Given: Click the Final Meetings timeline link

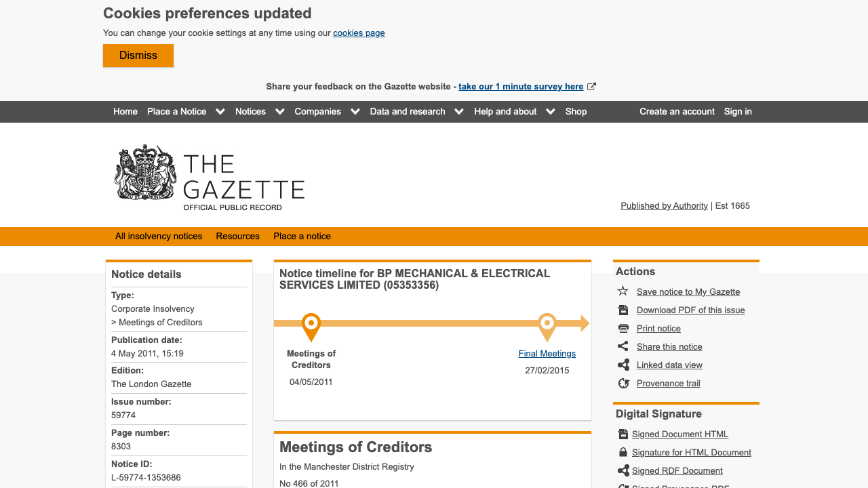Looking at the screenshot, I should [x=547, y=354].
